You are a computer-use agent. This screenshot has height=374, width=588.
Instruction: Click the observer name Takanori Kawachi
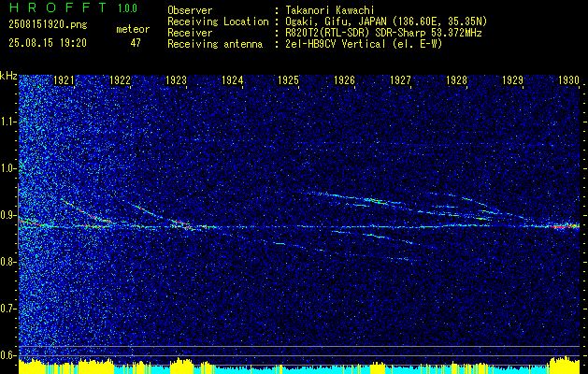329,10
